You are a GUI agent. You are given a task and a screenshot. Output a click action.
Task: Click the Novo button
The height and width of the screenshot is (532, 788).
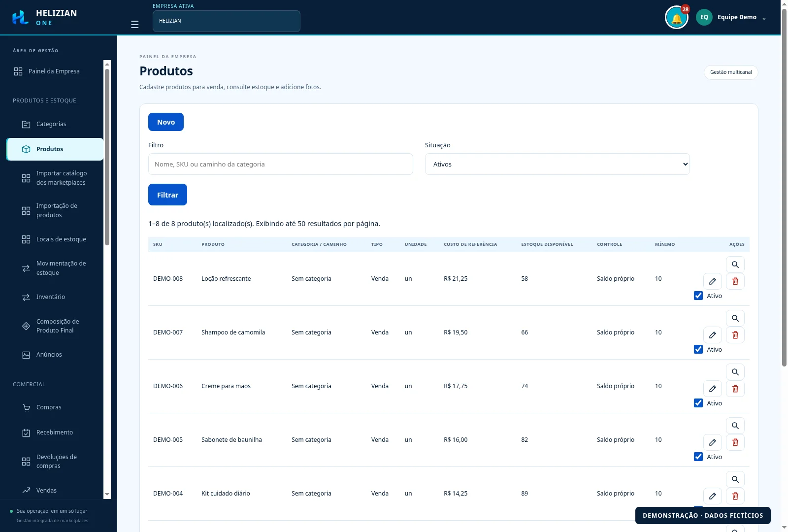166,122
